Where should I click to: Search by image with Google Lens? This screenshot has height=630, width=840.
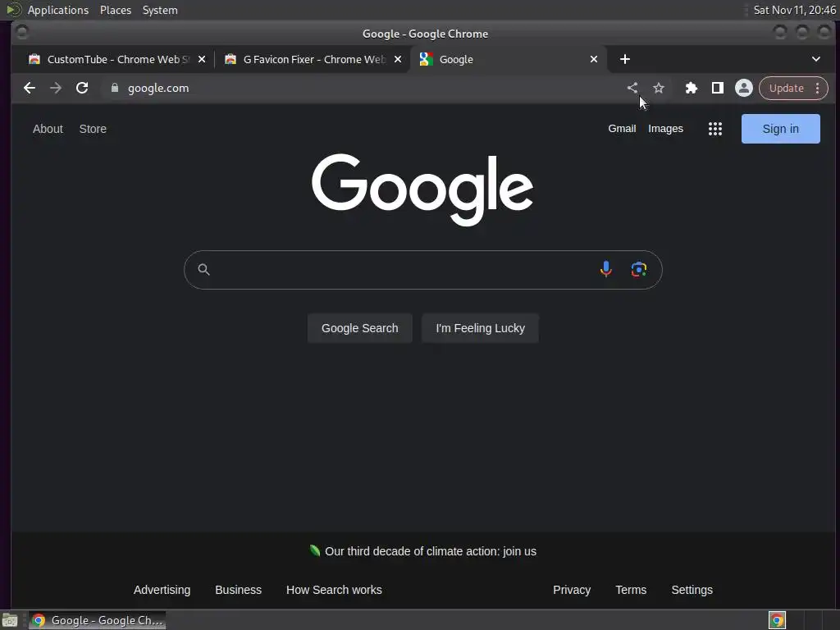(x=638, y=269)
